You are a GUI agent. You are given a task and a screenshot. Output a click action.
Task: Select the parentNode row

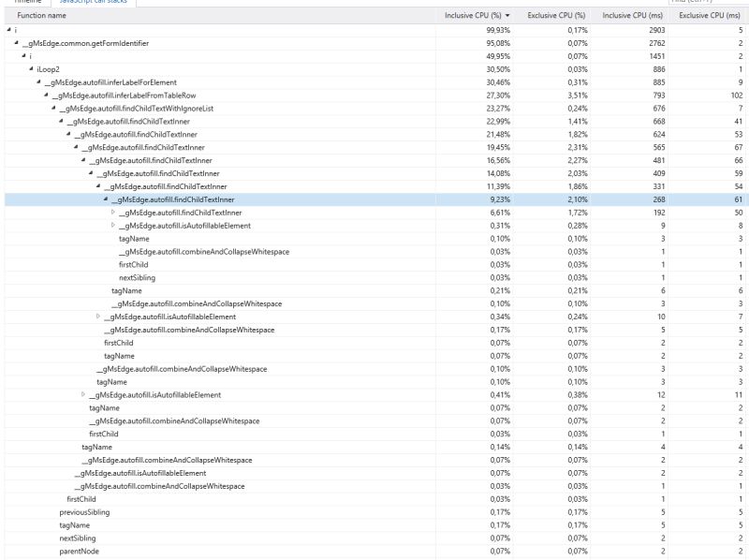[374, 552]
